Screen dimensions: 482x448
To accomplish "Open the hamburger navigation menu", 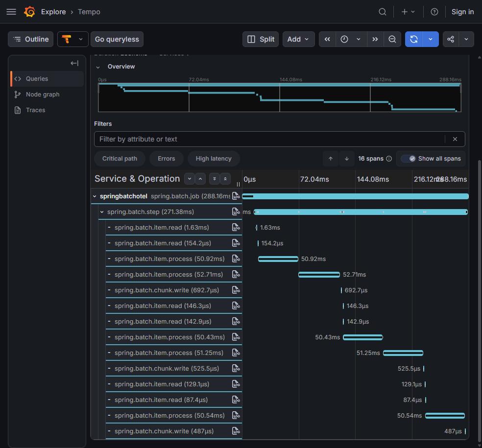I will click(11, 12).
